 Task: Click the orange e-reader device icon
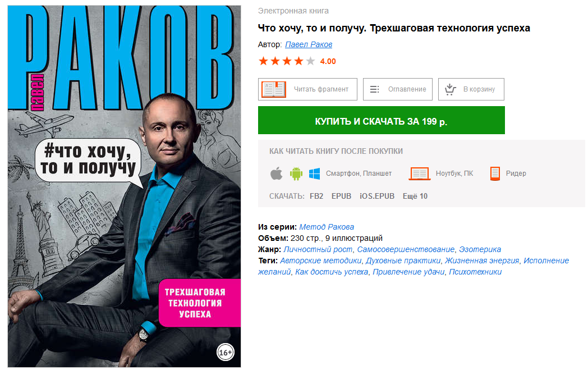click(x=495, y=173)
